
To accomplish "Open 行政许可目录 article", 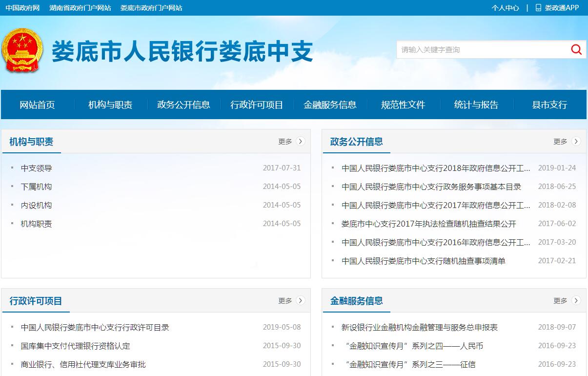I will 95,327.
